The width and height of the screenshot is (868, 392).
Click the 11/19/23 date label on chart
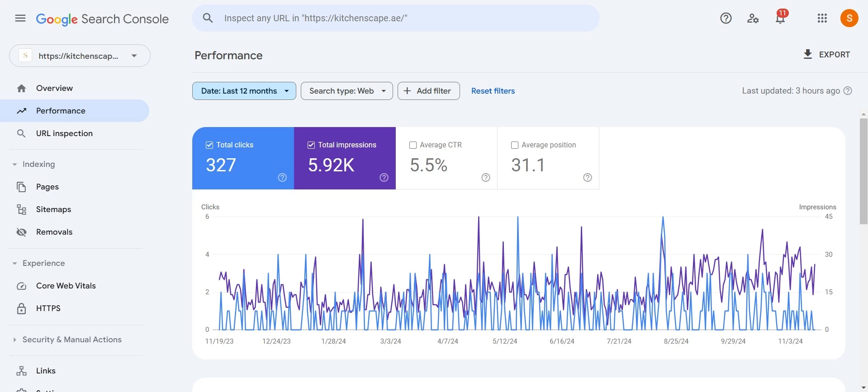219,341
